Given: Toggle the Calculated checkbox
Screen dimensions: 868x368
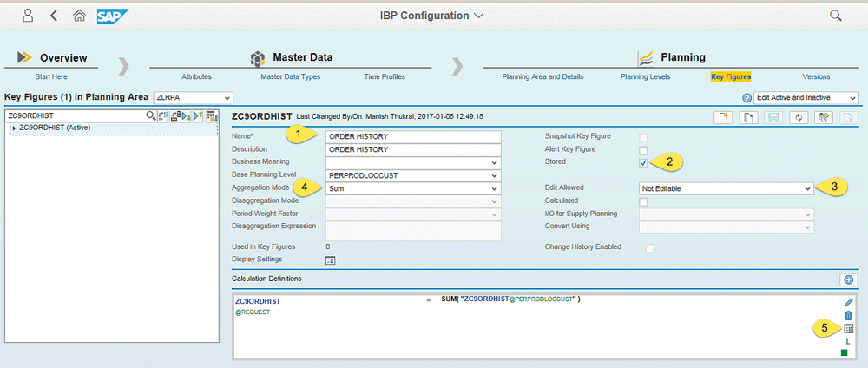Looking at the screenshot, I should coord(643,201).
